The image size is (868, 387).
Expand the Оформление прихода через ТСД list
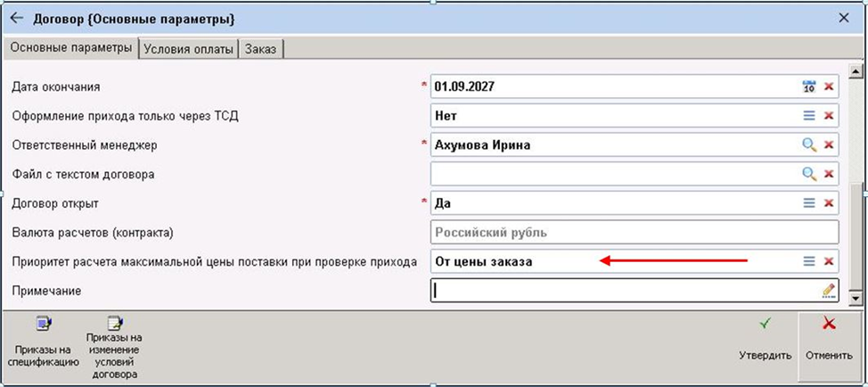pos(809,116)
